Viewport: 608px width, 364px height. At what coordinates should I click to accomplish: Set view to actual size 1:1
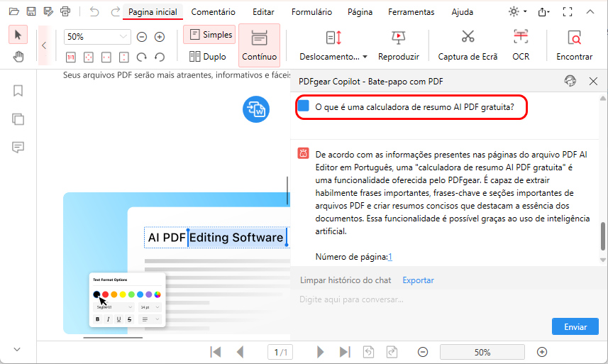(x=70, y=57)
